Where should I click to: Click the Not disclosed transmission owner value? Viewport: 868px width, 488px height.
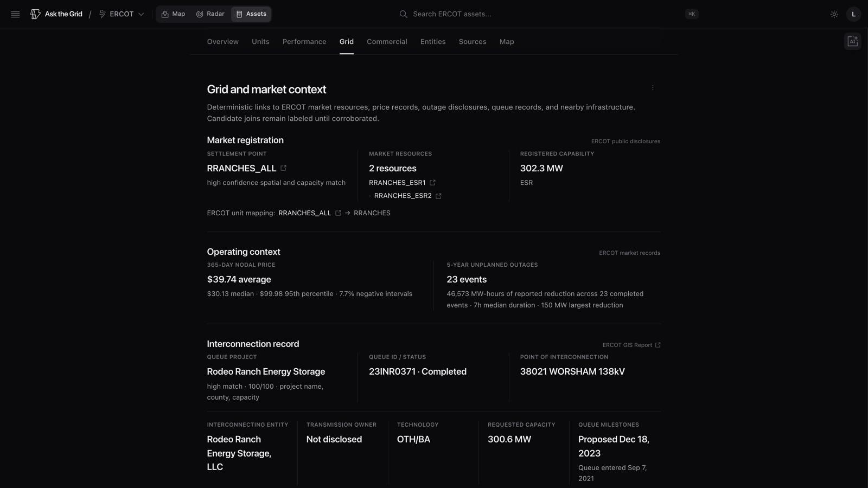point(334,439)
